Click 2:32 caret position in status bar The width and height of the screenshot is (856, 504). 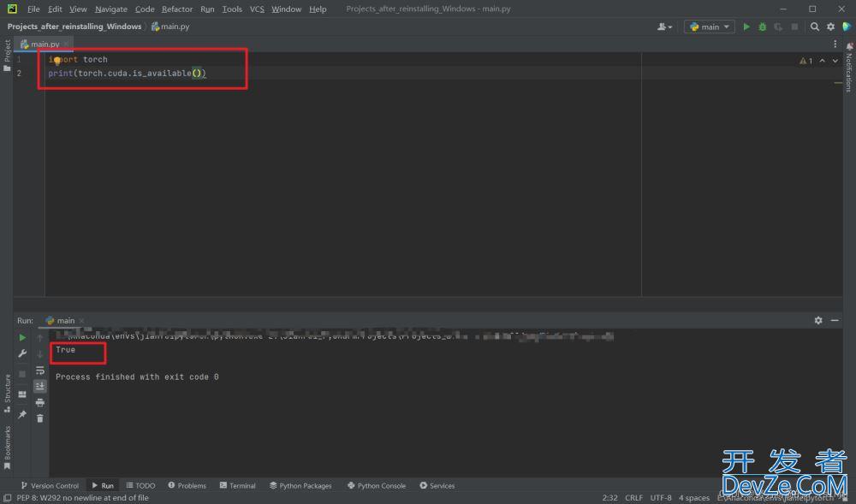point(609,497)
